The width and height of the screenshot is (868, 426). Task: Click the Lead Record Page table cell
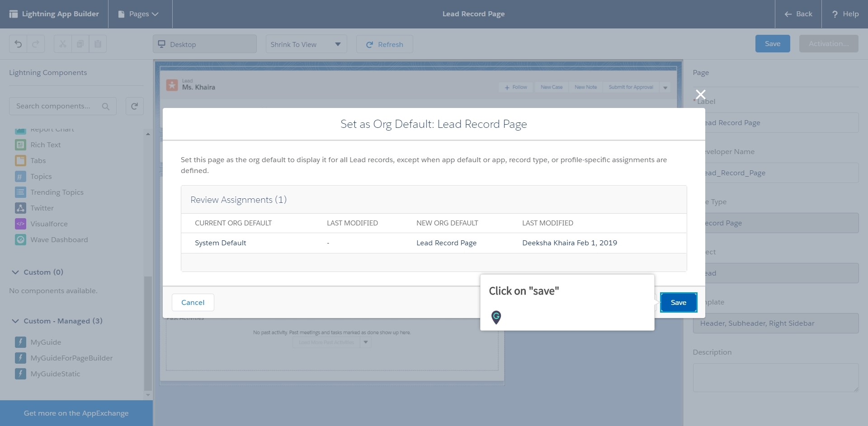click(x=446, y=243)
